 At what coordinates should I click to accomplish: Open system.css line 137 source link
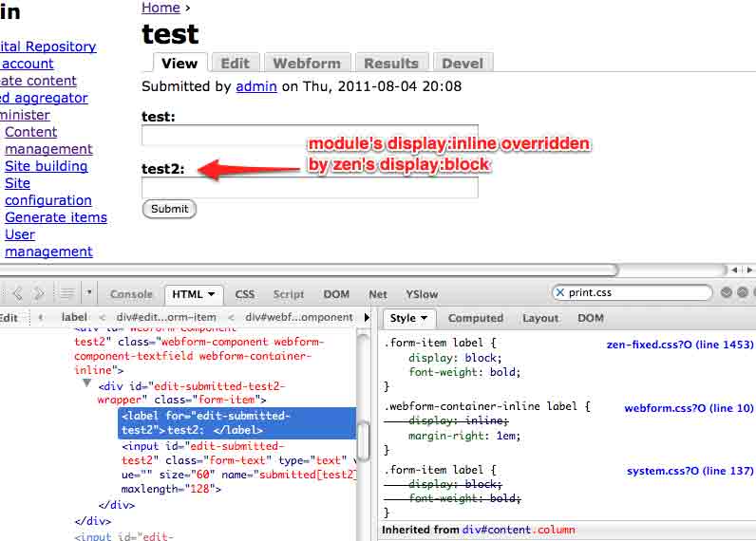click(690, 471)
